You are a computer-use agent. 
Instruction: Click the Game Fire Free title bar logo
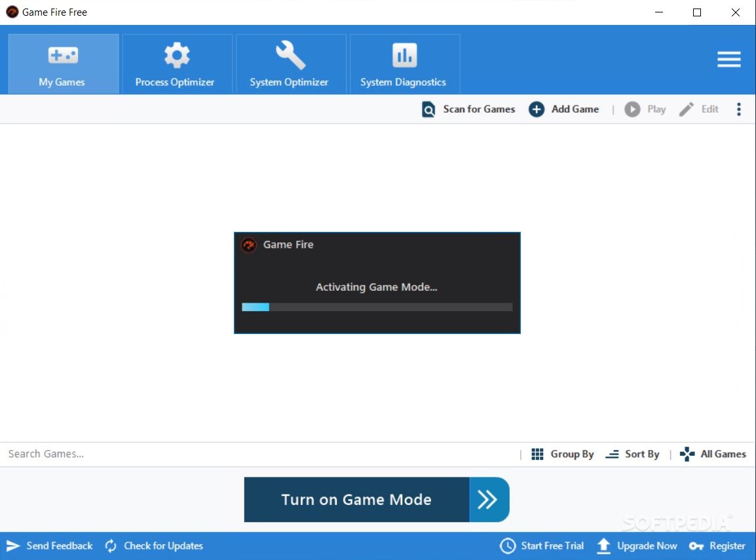(x=12, y=12)
